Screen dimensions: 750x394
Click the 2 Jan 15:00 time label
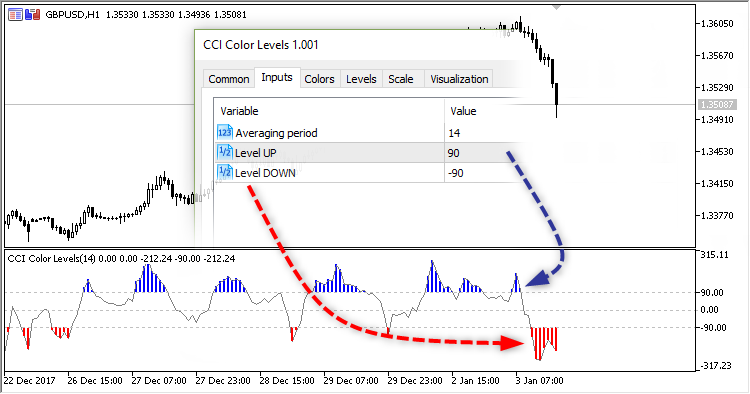click(x=475, y=381)
